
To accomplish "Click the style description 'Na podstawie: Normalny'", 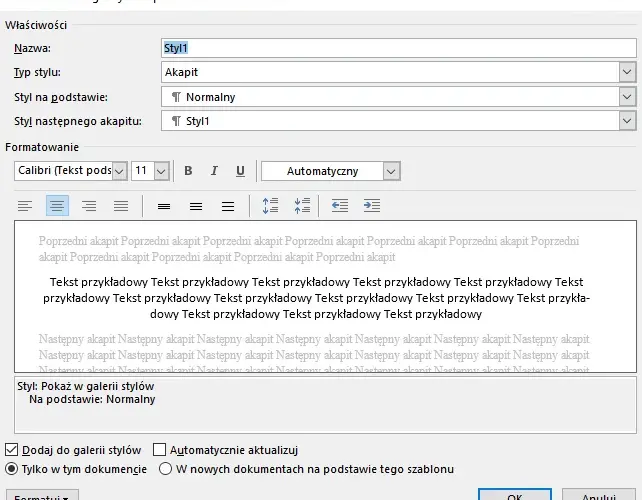I will pyautogui.click(x=92, y=399).
